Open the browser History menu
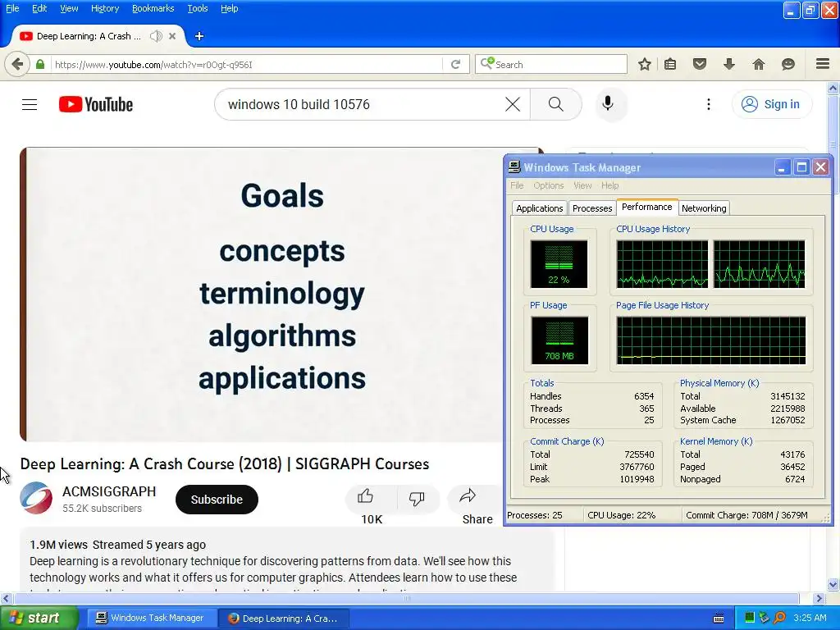 [104, 8]
